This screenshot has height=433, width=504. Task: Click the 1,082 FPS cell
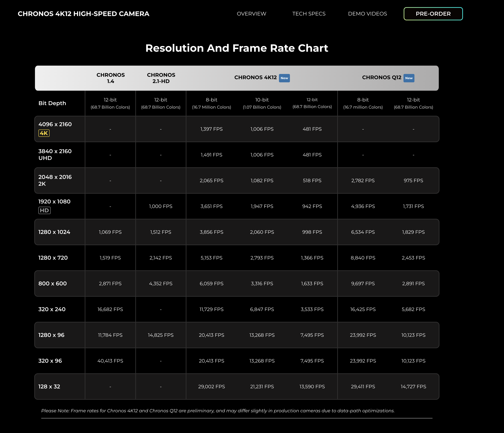tap(262, 181)
